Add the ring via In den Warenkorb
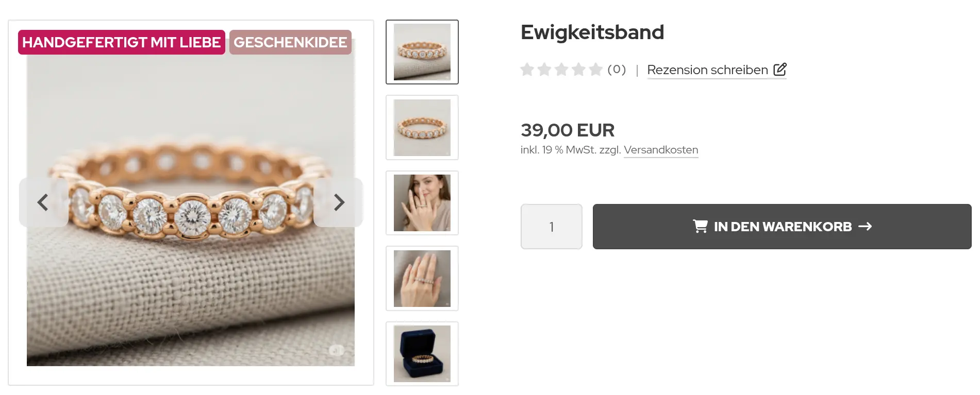The image size is (980, 395). point(782,227)
